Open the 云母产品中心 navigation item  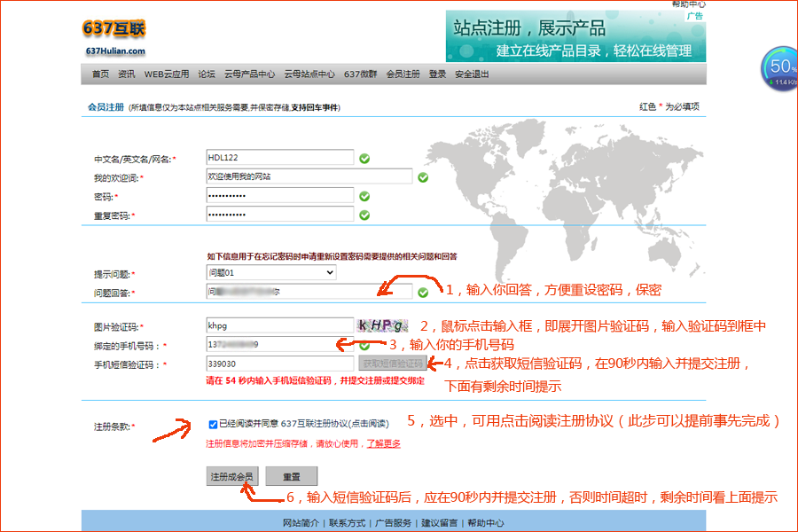click(x=249, y=74)
